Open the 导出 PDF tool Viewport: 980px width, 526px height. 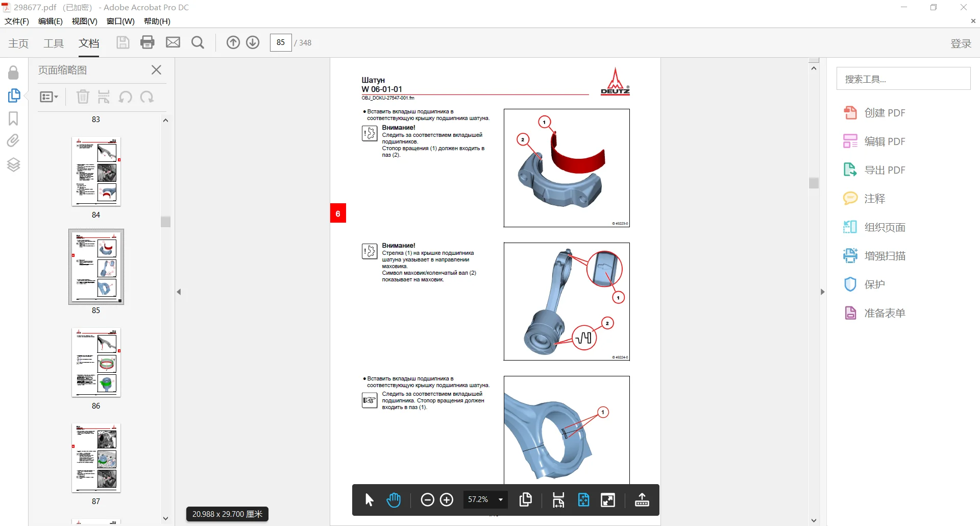pyautogui.click(x=875, y=170)
